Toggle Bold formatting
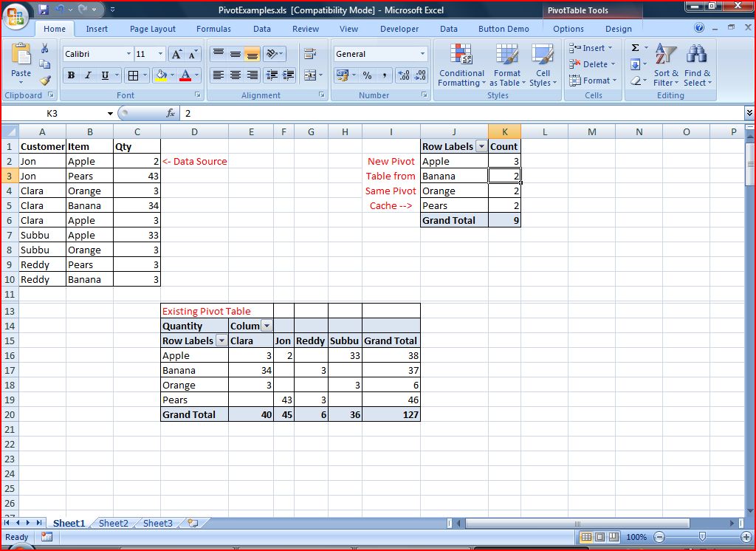This screenshot has height=551, width=756. tap(72, 75)
